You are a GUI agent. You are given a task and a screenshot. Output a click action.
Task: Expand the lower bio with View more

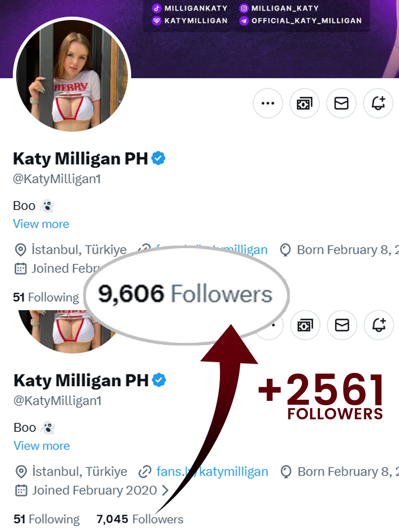42,446
